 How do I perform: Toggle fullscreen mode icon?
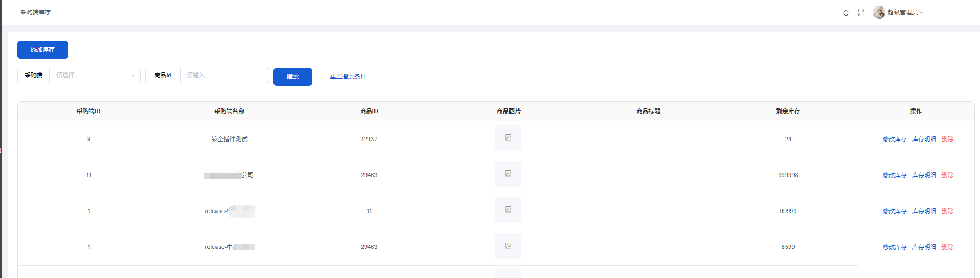[x=861, y=13]
